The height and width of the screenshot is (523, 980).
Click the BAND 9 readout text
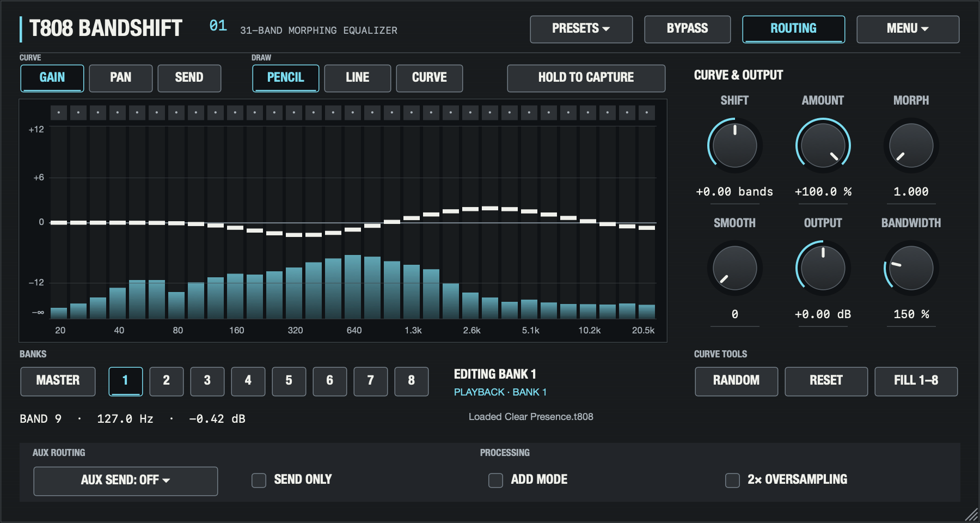41,419
